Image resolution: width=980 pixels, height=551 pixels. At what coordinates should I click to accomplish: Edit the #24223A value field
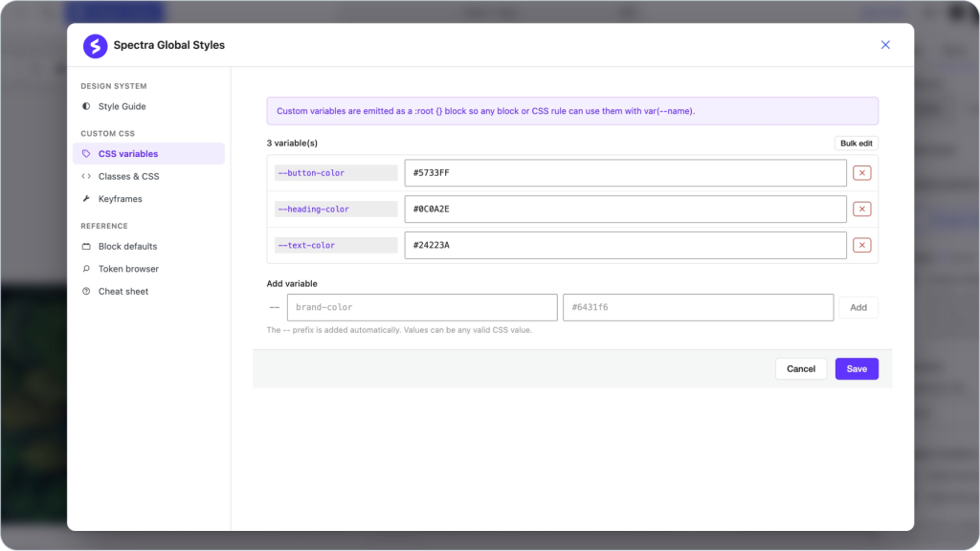(625, 246)
